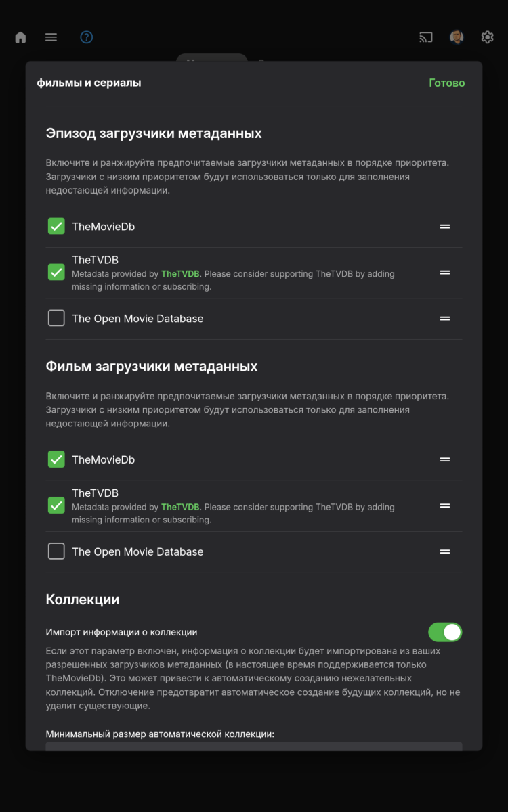Disable the collection information import toggle
Viewport: 508px width, 812px height.
point(445,632)
